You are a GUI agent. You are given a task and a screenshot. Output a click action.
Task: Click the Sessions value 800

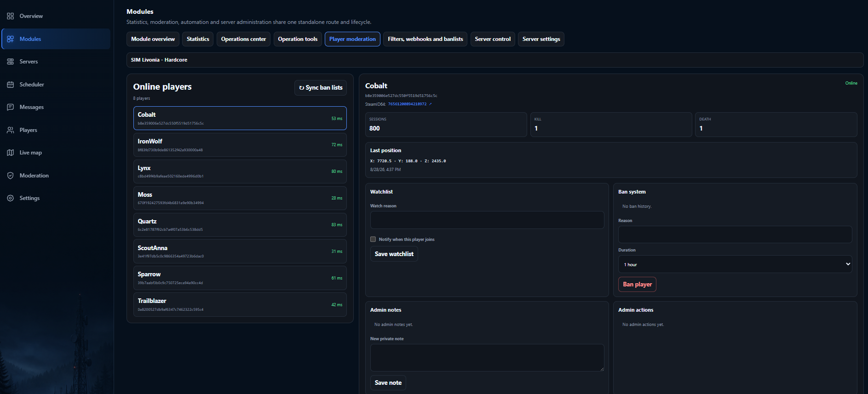tap(374, 128)
